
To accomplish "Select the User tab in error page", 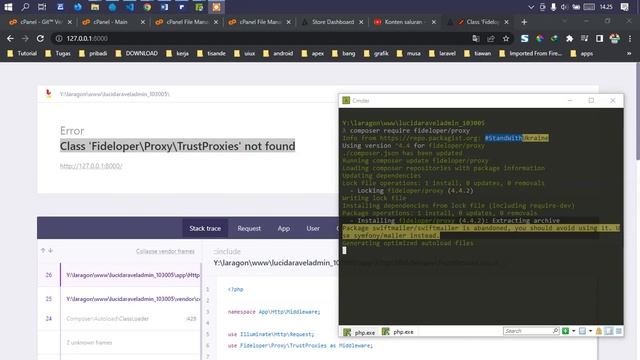I will click(x=313, y=228).
